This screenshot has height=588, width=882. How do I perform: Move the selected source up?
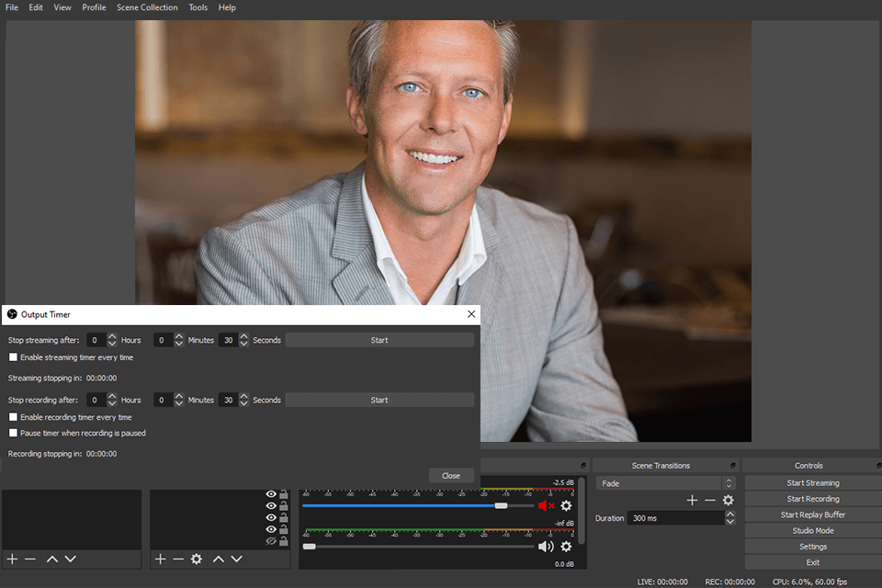pos(218,559)
